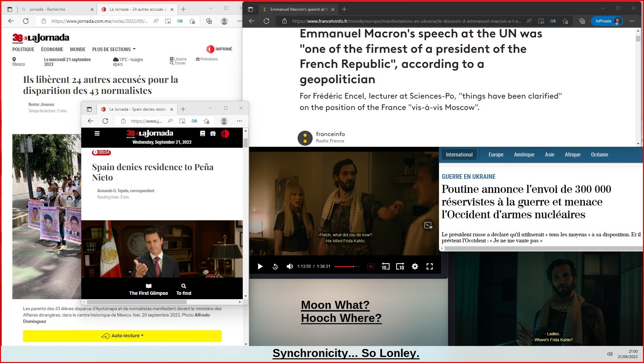Replay video from the rewind icon
Viewport: 644px width, 363px height.
click(x=275, y=266)
